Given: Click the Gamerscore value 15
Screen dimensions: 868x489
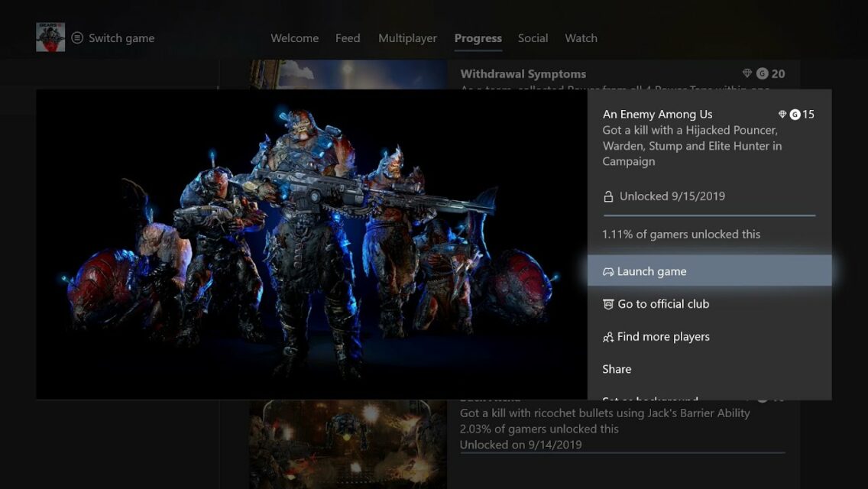Looking at the screenshot, I should pos(808,115).
